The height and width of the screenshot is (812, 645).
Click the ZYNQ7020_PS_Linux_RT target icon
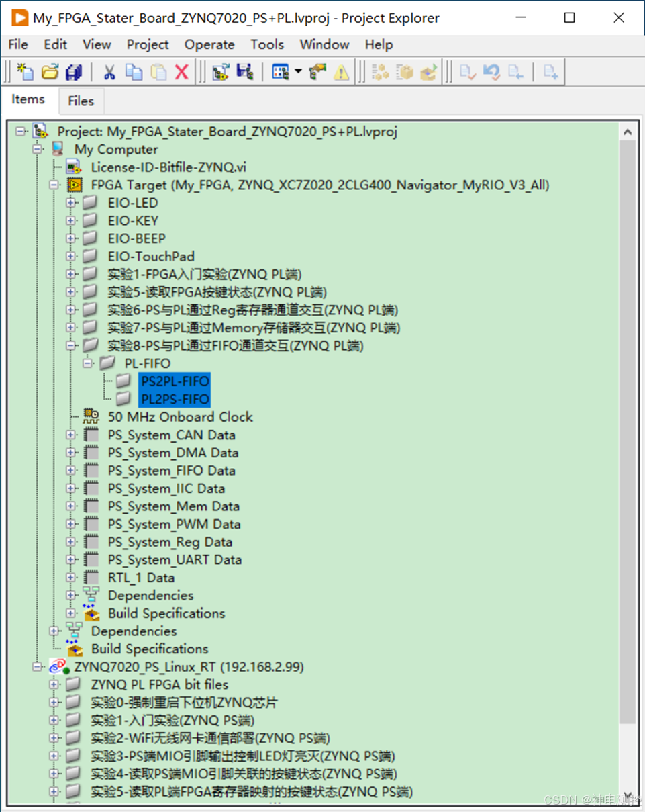(x=58, y=667)
